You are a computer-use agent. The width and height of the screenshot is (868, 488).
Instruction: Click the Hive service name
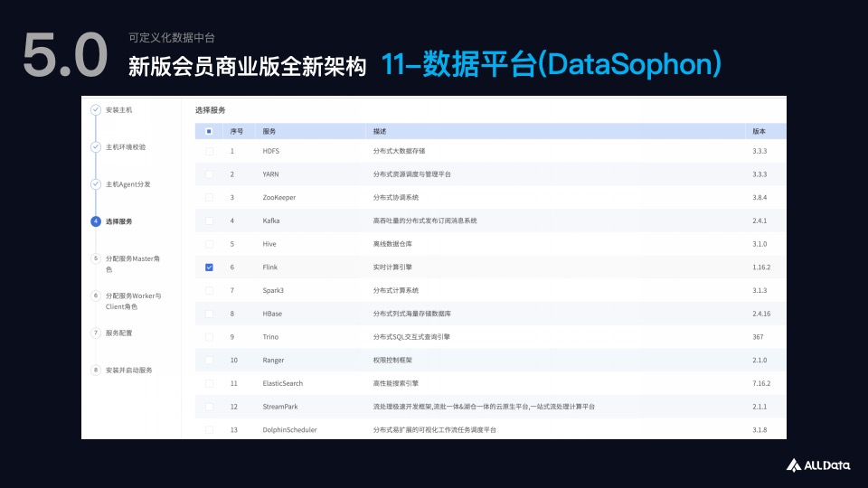pos(269,244)
